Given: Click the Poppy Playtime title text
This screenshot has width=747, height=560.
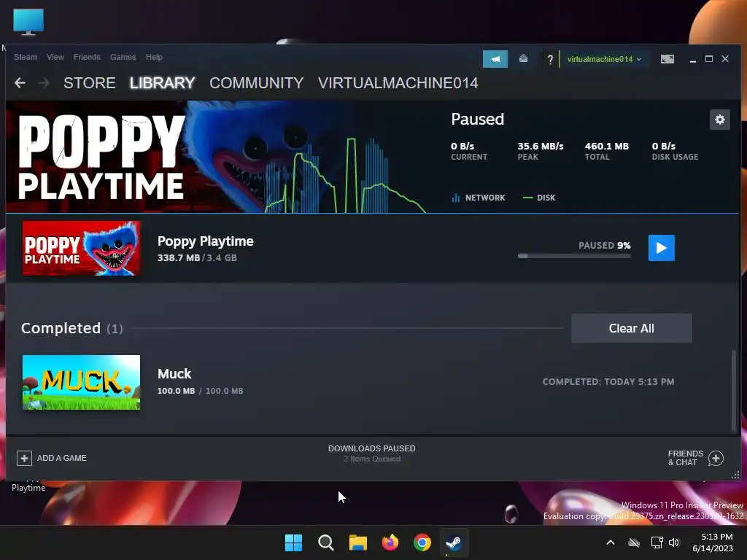Looking at the screenshot, I should click(205, 241).
